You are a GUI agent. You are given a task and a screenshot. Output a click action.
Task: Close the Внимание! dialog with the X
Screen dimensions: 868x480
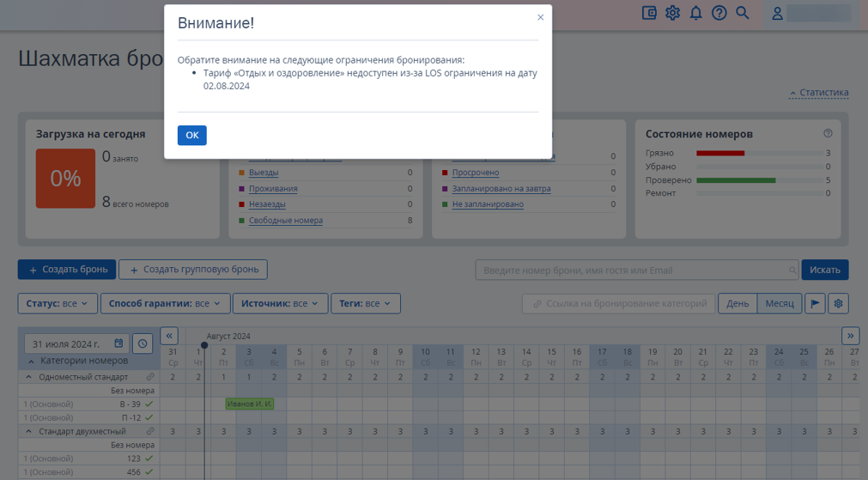(x=540, y=17)
